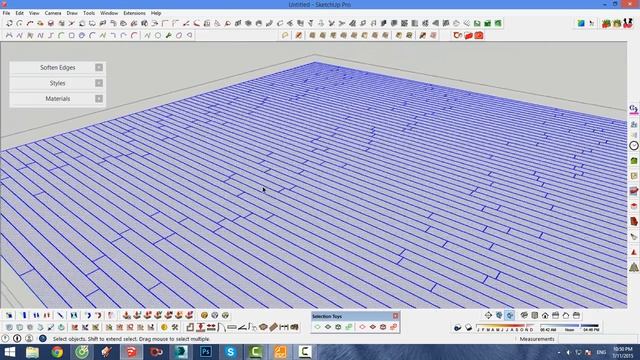Open Skype from the taskbar
The width and height of the screenshot is (640, 360).
[x=231, y=352]
